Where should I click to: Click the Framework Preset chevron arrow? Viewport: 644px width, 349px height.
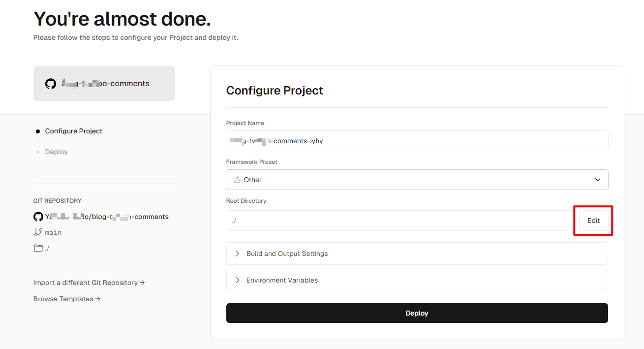pos(597,180)
